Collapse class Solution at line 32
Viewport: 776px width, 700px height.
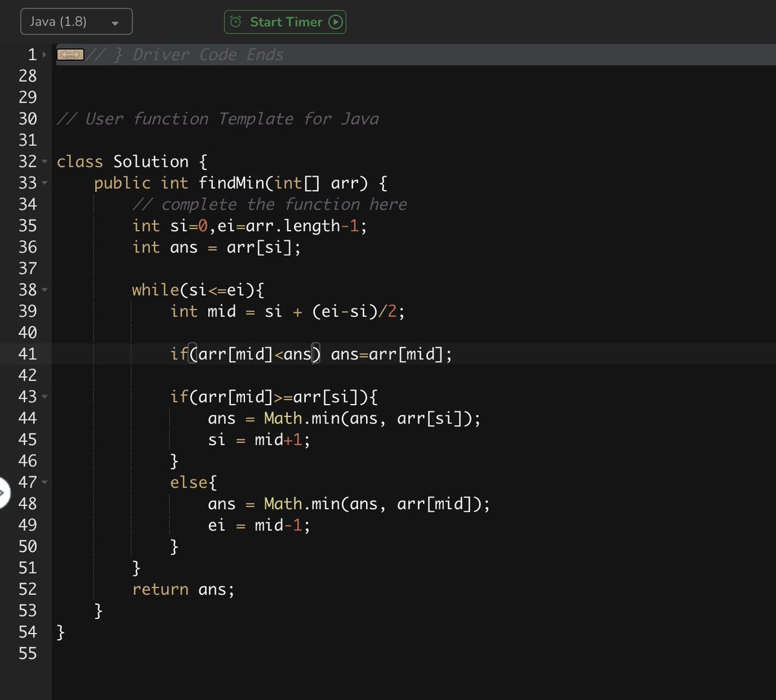click(45, 162)
